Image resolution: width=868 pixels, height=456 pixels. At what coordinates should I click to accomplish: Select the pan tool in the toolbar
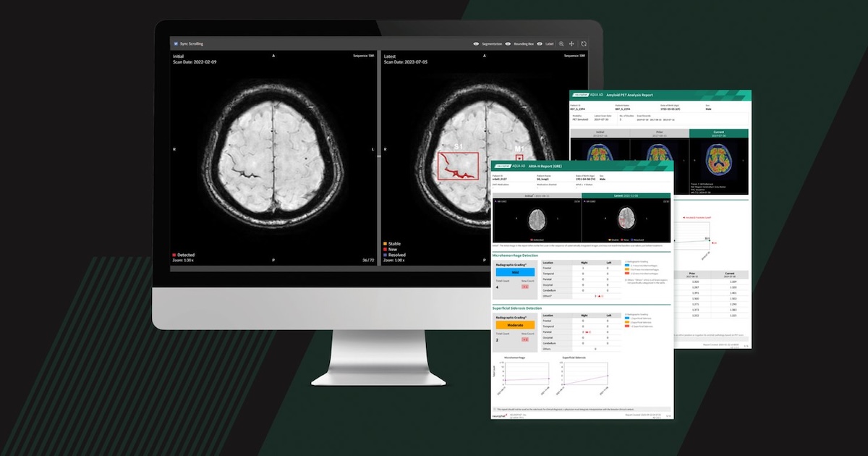[573, 44]
